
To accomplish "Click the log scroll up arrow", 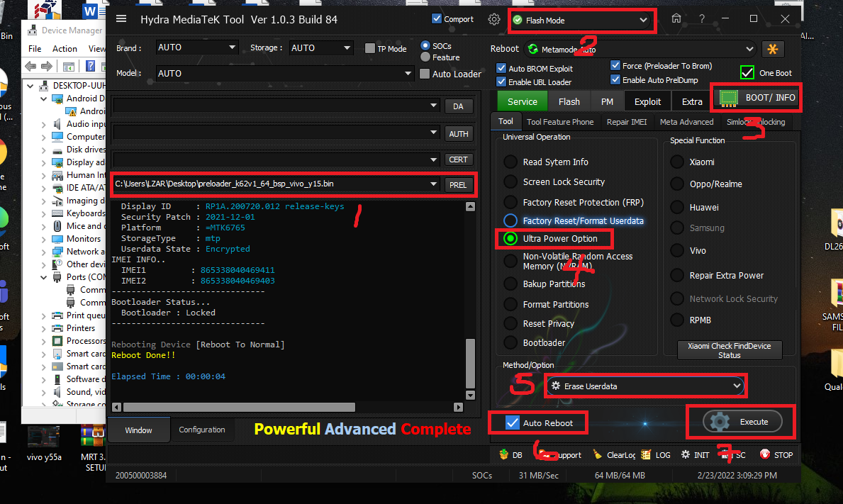I will 471,207.
